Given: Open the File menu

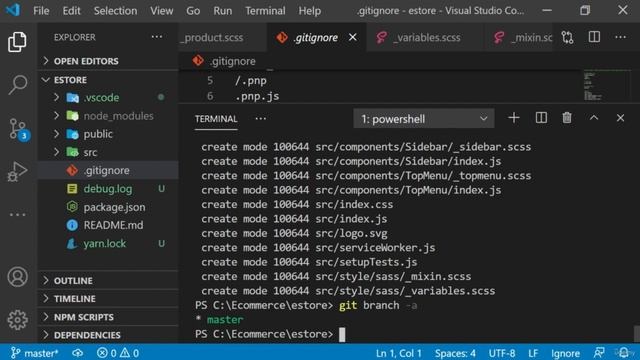Looking at the screenshot, I should point(41,11).
